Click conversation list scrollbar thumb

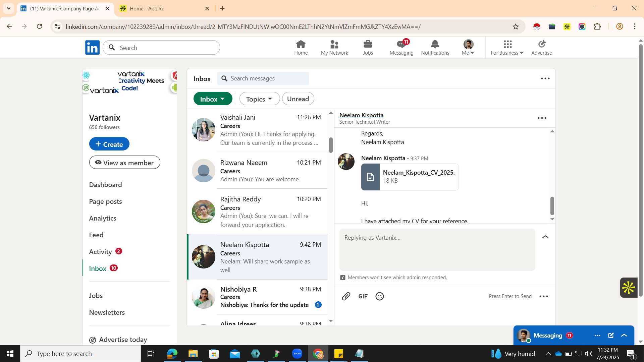point(331,145)
